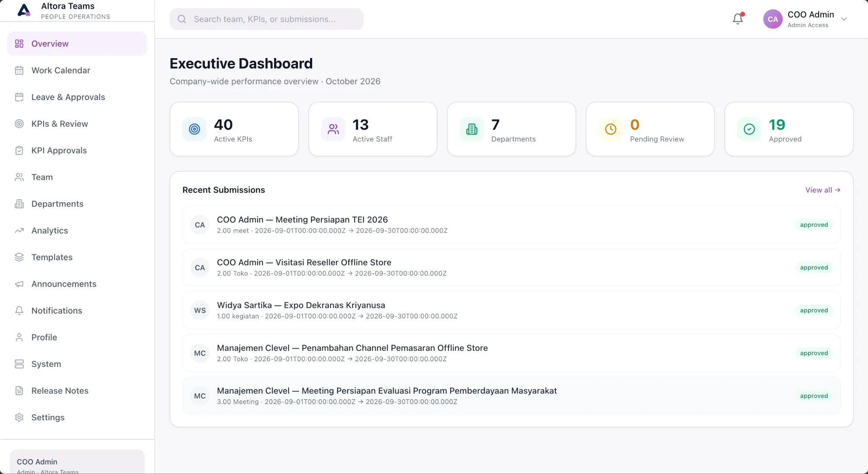Open the COO Admin user card at sidebar bottom
This screenshot has width=868, height=474.
click(x=77, y=462)
